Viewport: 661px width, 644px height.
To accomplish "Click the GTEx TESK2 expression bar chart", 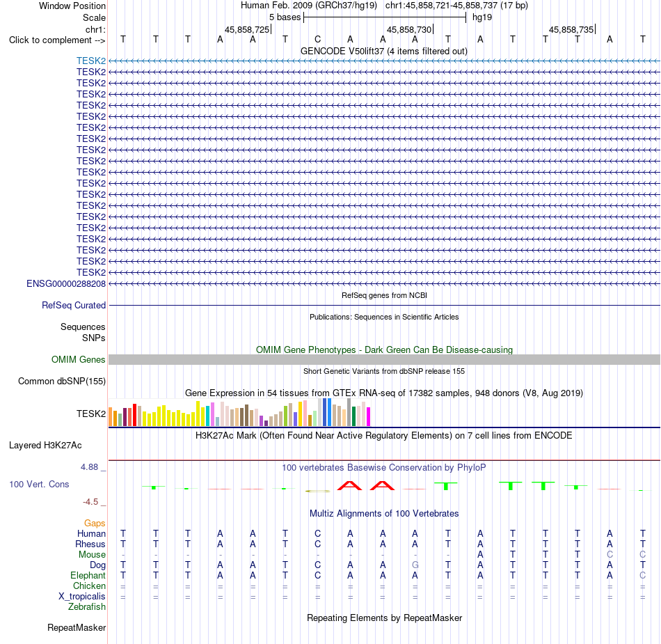I will tap(239, 412).
